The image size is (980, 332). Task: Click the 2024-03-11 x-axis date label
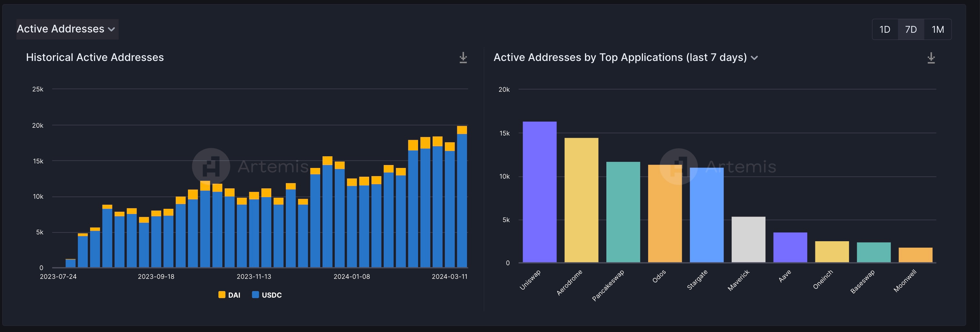449,277
